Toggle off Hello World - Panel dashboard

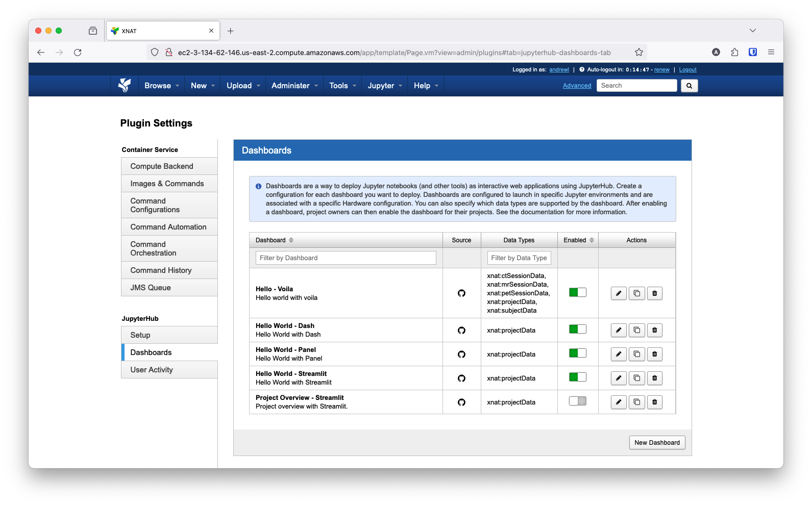pos(577,353)
